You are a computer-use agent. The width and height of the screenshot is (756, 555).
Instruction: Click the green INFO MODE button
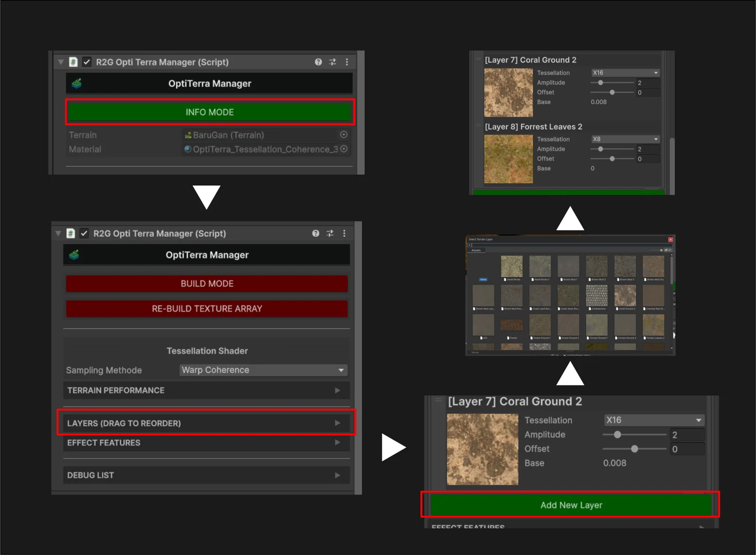[x=209, y=112]
